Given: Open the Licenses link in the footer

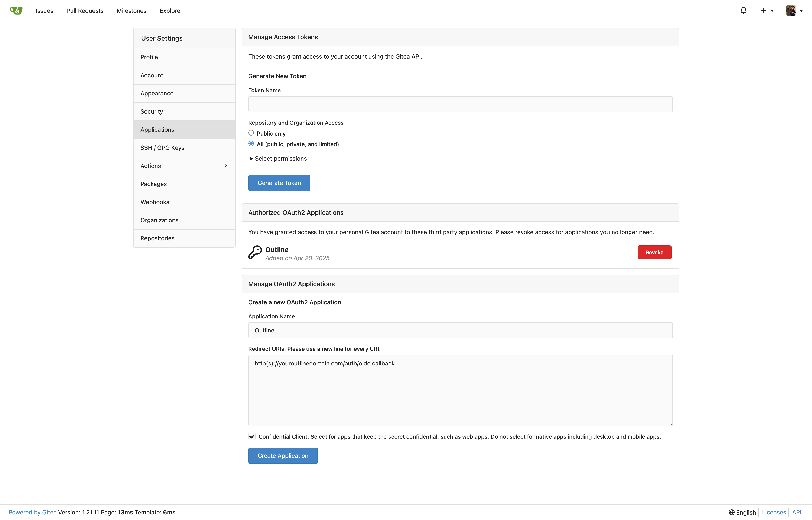Looking at the screenshot, I should [x=773, y=512].
